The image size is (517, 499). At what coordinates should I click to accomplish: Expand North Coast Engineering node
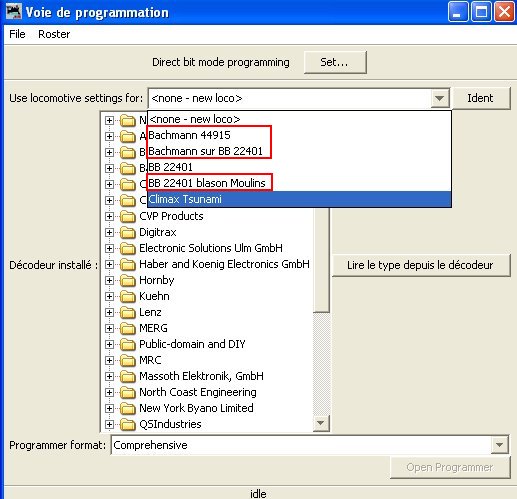pyautogui.click(x=109, y=392)
